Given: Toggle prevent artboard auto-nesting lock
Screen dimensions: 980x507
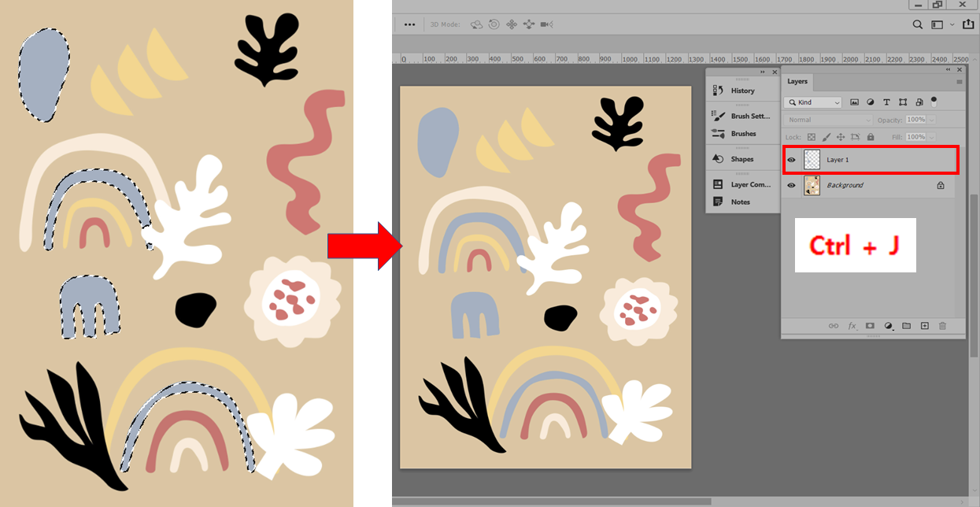Looking at the screenshot, I should pos(856,137).
